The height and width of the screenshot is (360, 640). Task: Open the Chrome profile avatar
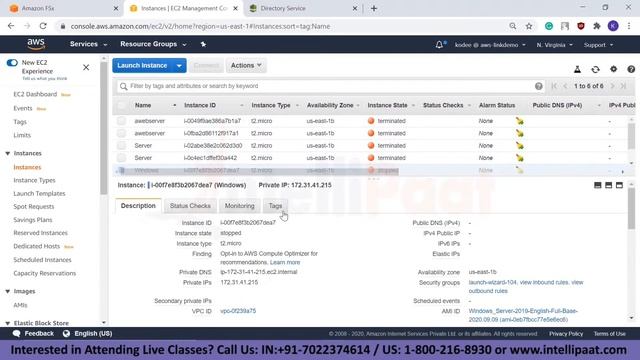(613, 26)
